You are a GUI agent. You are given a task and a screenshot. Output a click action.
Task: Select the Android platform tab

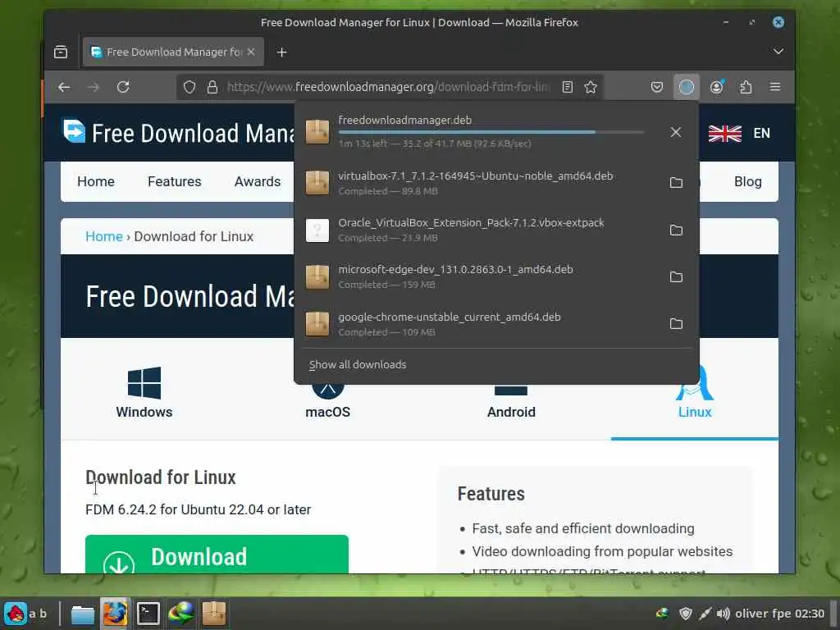[x=511, y=402]
